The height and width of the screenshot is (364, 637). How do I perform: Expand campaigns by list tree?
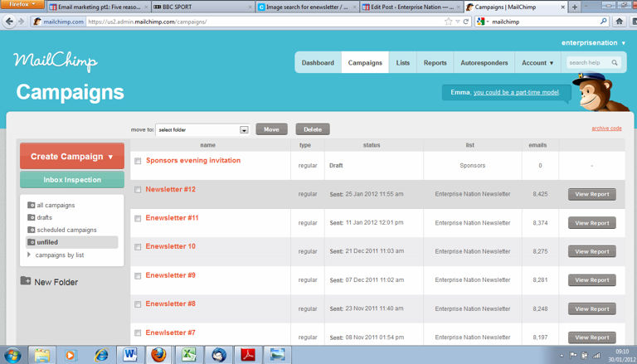point(29,255)
